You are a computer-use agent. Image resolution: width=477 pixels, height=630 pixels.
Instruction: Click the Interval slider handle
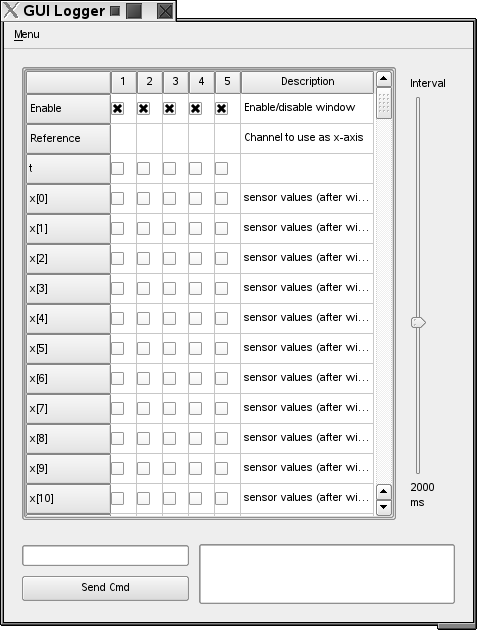[418, 322]
